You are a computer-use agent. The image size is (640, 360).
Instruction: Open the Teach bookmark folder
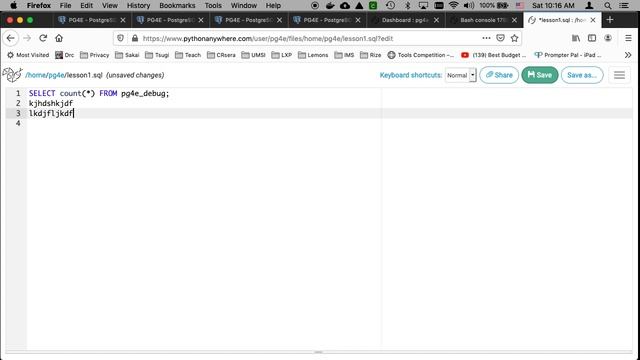click(x=188, y=55)
